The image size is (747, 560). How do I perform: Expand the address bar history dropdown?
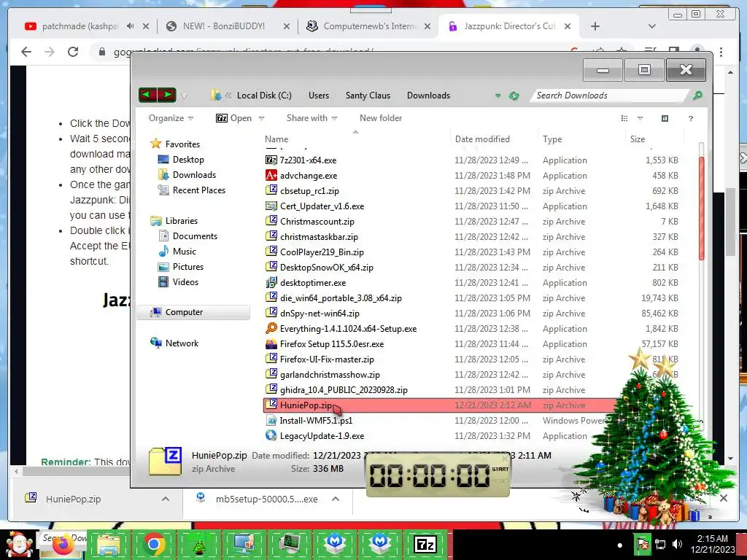[498, 96]
